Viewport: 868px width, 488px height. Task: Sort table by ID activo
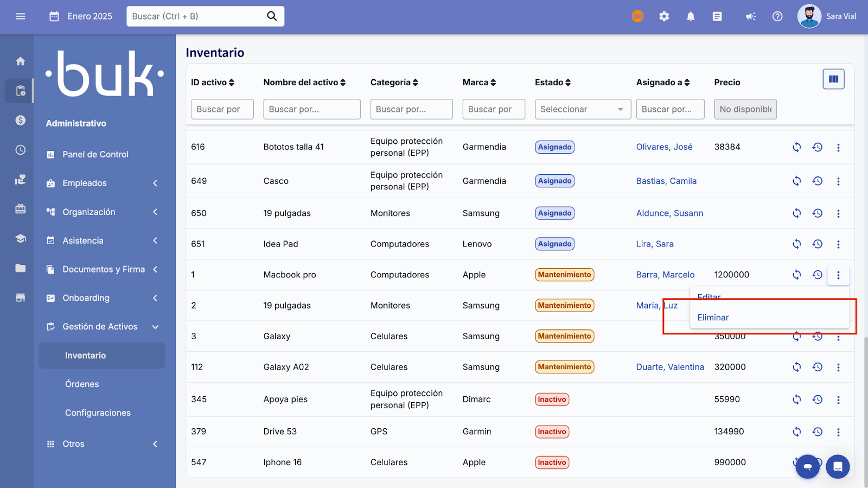coord(213,83)
